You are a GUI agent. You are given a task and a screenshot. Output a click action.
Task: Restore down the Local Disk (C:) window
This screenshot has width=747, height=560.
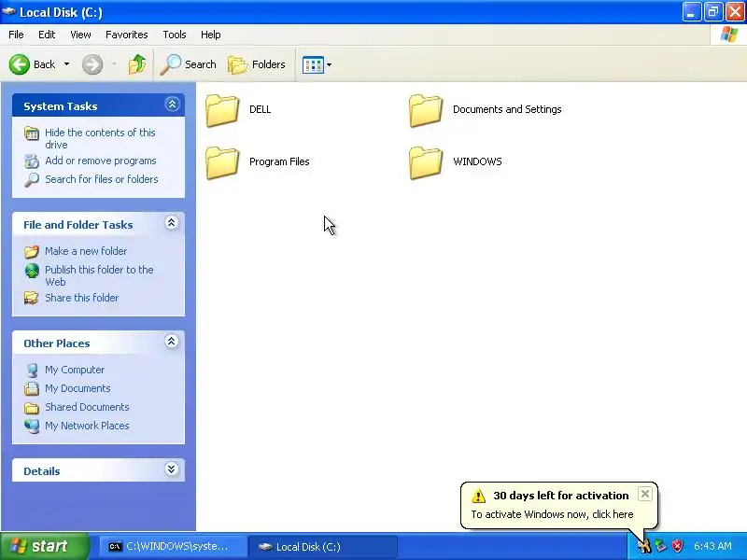[x=713, y=12]
